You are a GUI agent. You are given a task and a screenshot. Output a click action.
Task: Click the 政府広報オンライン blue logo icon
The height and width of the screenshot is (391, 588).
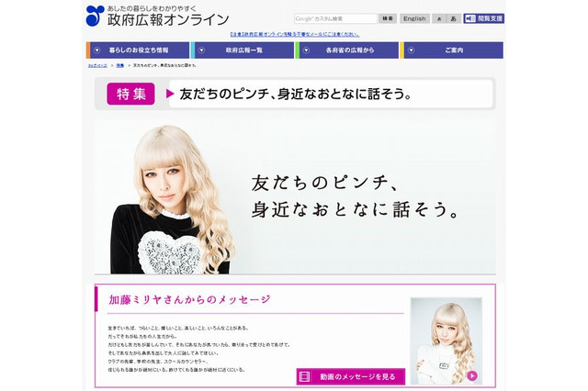coord(95,16)
